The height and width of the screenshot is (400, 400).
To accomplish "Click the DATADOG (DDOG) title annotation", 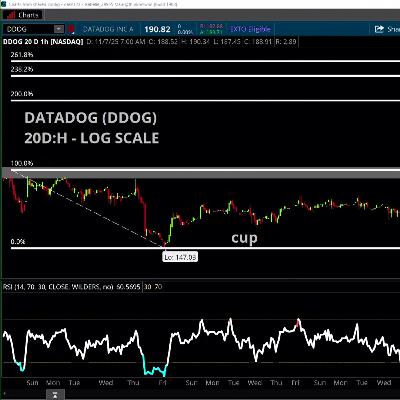I will coord(91,118).
